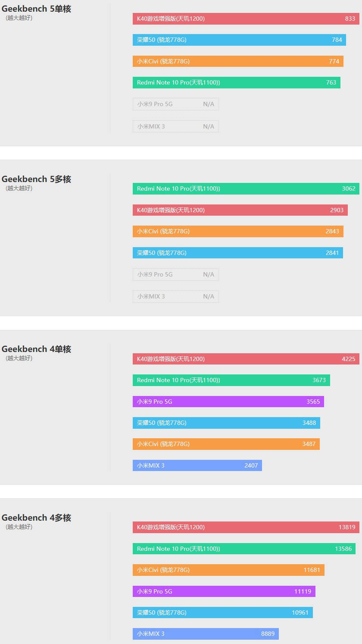Click the Geekbench 4单核 heading

click(36, 349)
